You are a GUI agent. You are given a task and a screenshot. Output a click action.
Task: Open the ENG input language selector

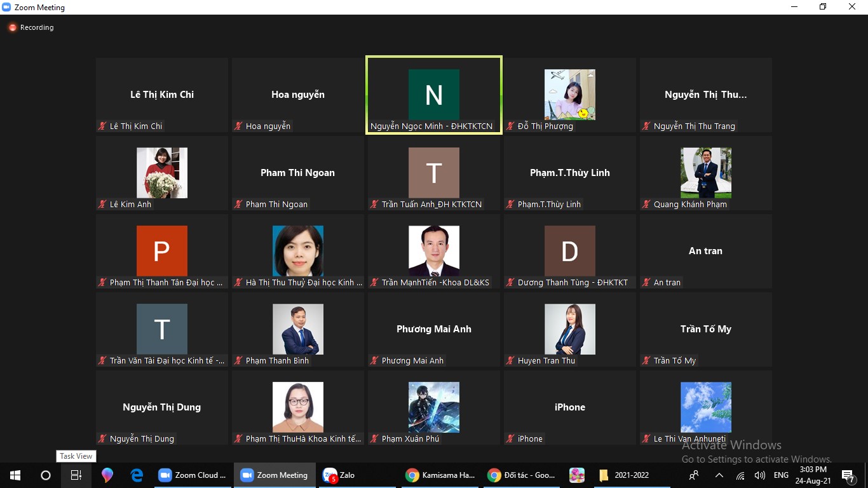click(781, 475)
